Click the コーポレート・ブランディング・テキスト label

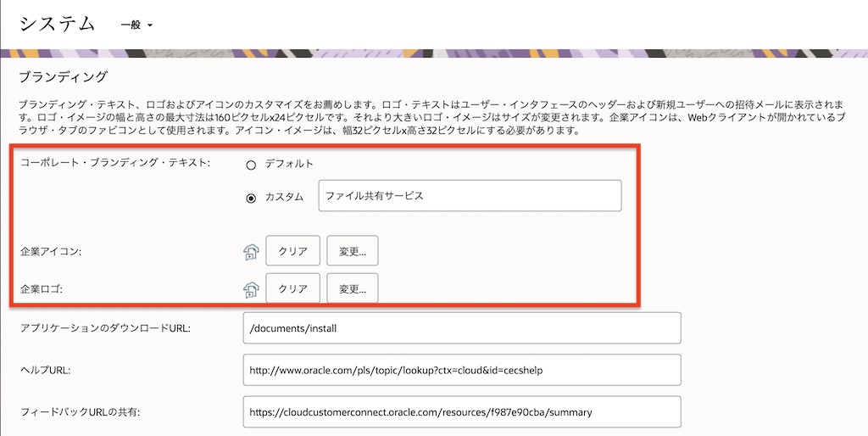click(x=114, y=161)
